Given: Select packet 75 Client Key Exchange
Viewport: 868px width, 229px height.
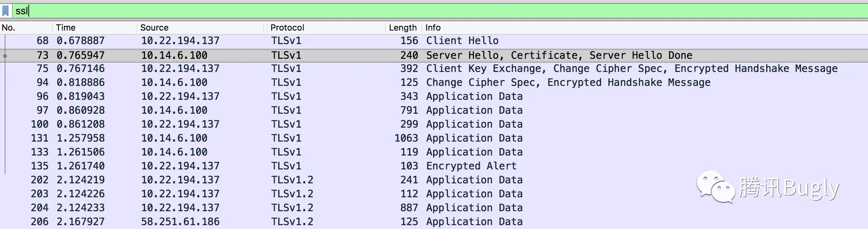Looking at the screenshot, I should pos(434,69).
